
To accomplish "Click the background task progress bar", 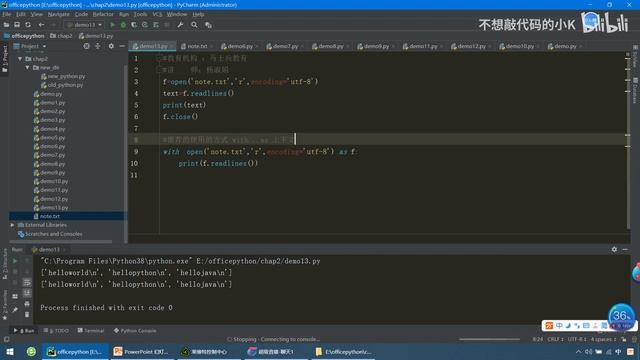I will (x=489, y=339).
